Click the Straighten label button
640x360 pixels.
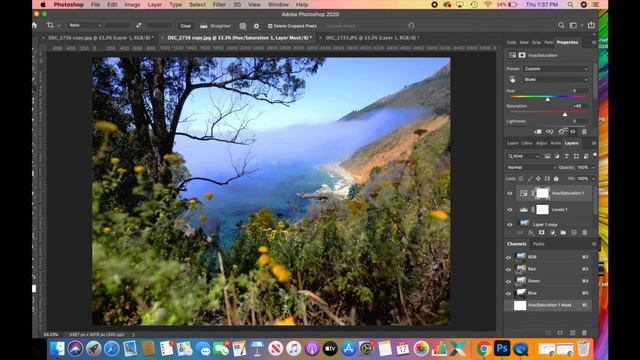[x=220, y=26]
